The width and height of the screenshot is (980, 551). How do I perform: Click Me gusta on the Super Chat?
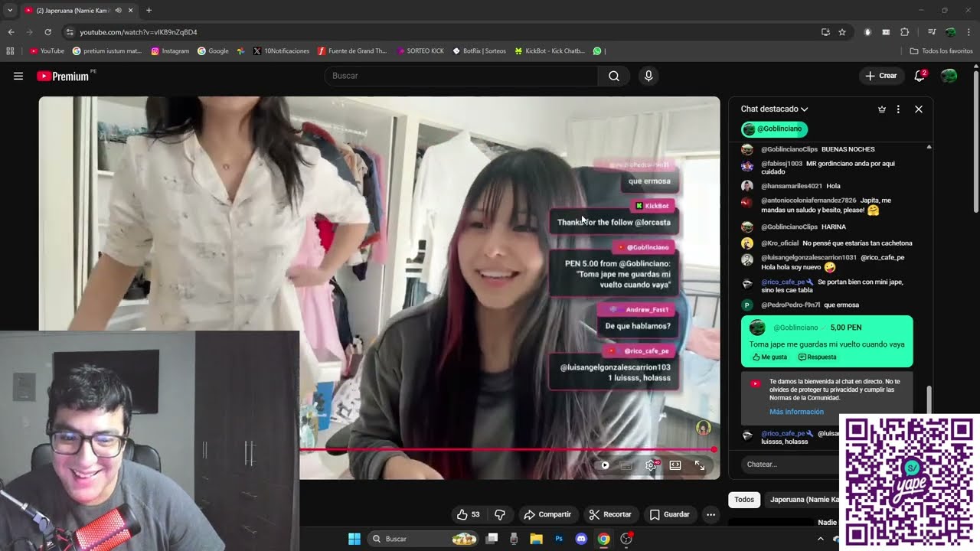tap(769, 357)
